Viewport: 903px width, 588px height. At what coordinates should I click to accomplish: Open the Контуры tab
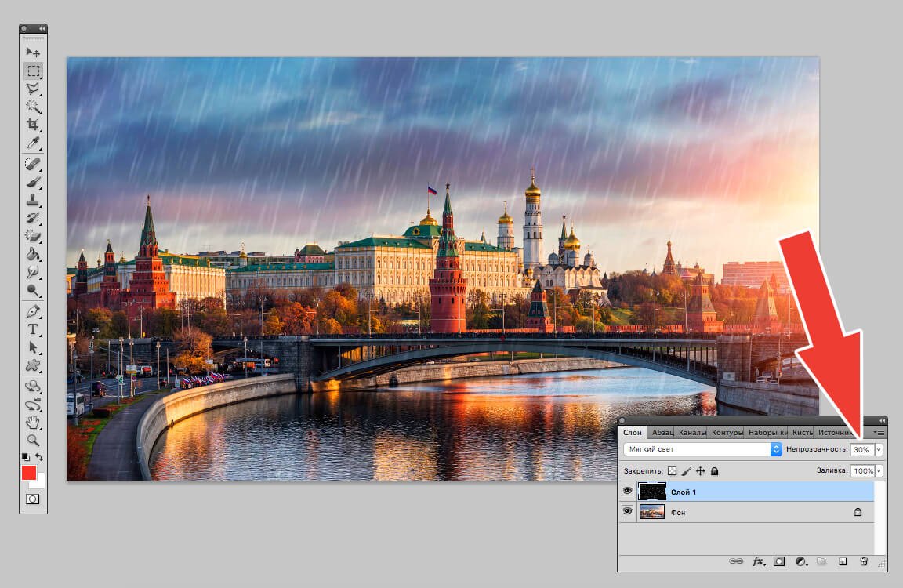(727, 432)
